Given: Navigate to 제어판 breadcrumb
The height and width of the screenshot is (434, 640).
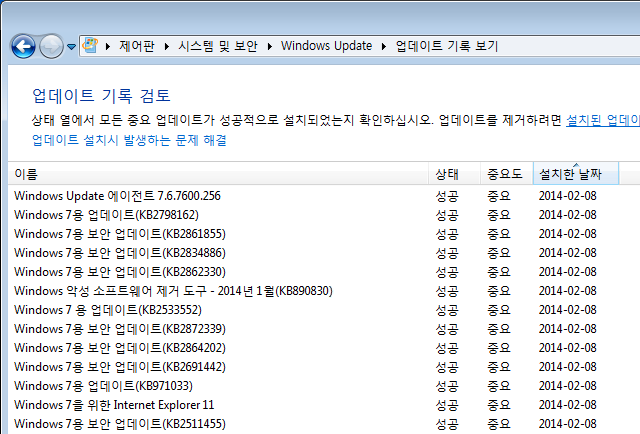Looking at the screenshot, I should (137, 46).
